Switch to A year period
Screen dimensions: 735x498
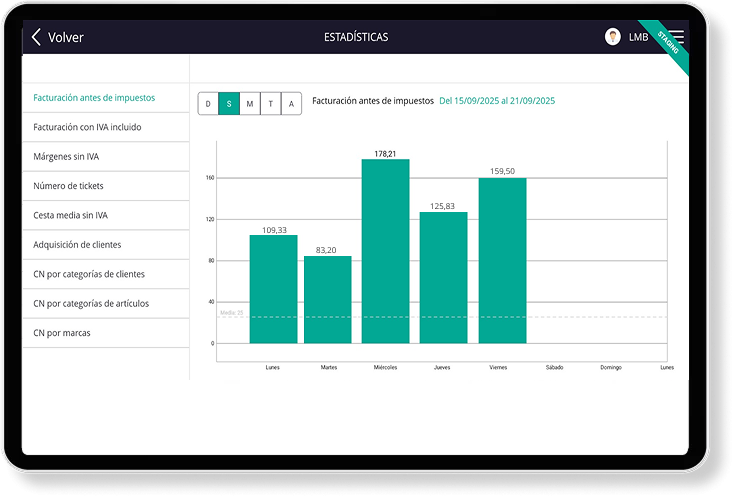point(291,103)
